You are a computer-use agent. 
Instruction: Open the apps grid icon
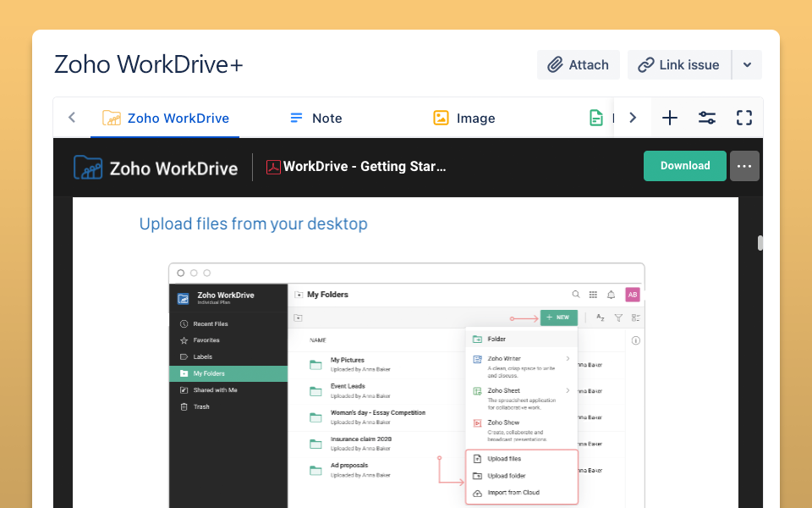tap(593, 295)
